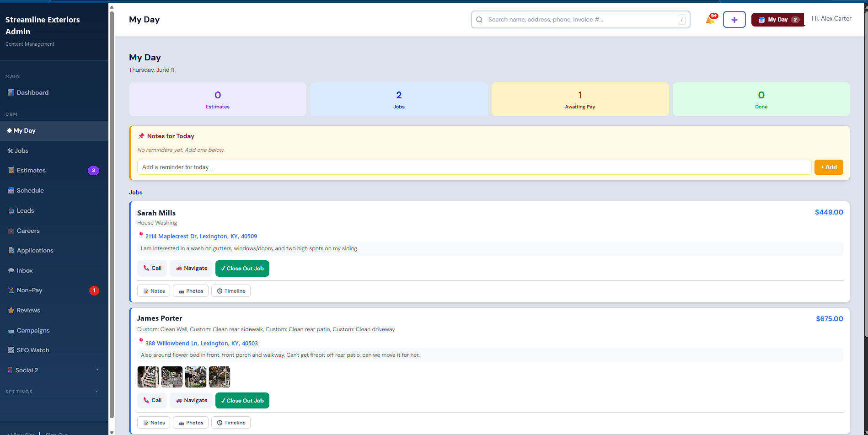
Task: Open third James Porter photo thumbnail
Action: [x=196, y=377]
